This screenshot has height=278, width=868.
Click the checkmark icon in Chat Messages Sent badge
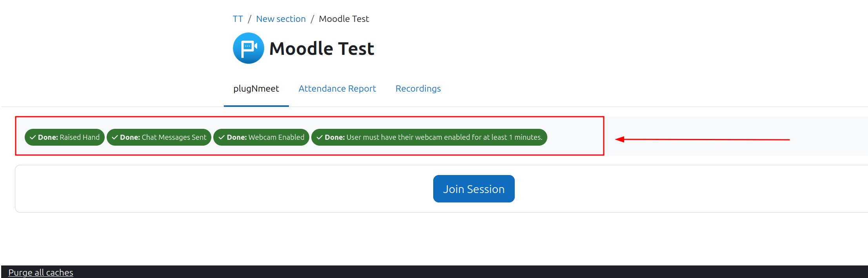pos(115,137)
